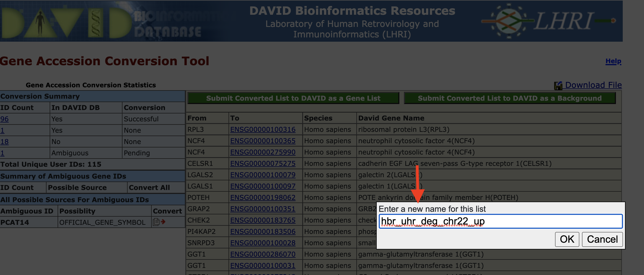Screen dimensions: 644x275
Task: Click the LHRI logo in header
Action: pyautogui.click(x=548, y=21)
